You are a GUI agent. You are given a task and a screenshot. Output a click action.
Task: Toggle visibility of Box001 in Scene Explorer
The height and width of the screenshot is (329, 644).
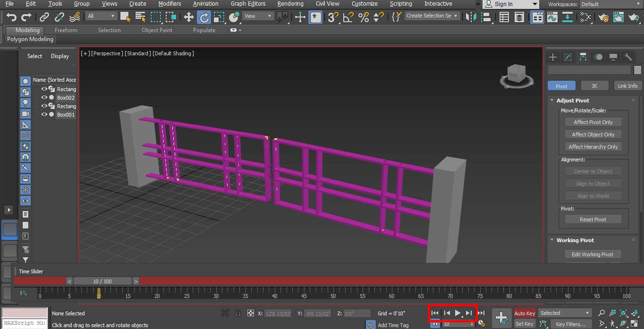pyautogui.click(x=44, y=115)
